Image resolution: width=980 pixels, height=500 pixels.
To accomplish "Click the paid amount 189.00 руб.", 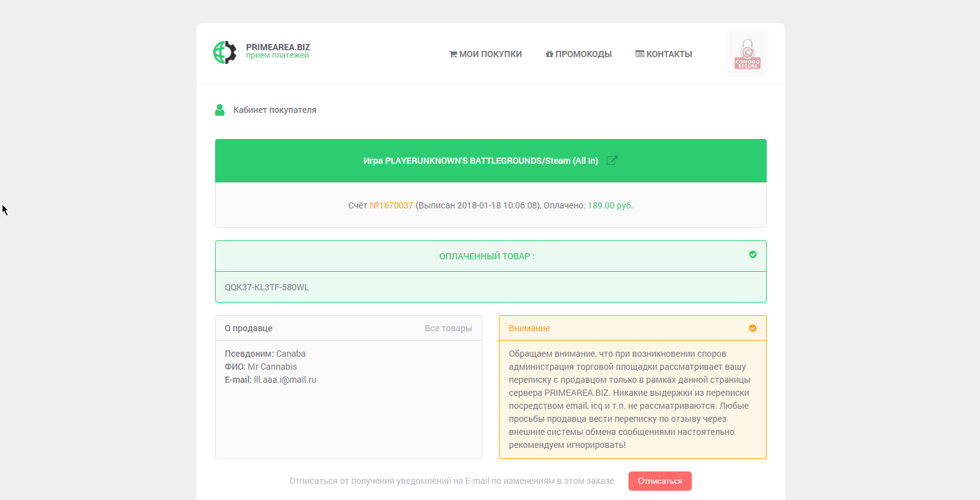I will pos(610,205).
